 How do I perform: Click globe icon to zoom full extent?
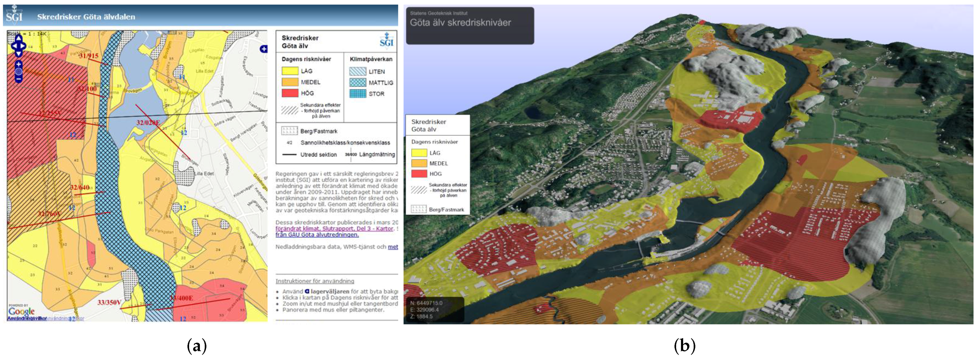(18, 71)
